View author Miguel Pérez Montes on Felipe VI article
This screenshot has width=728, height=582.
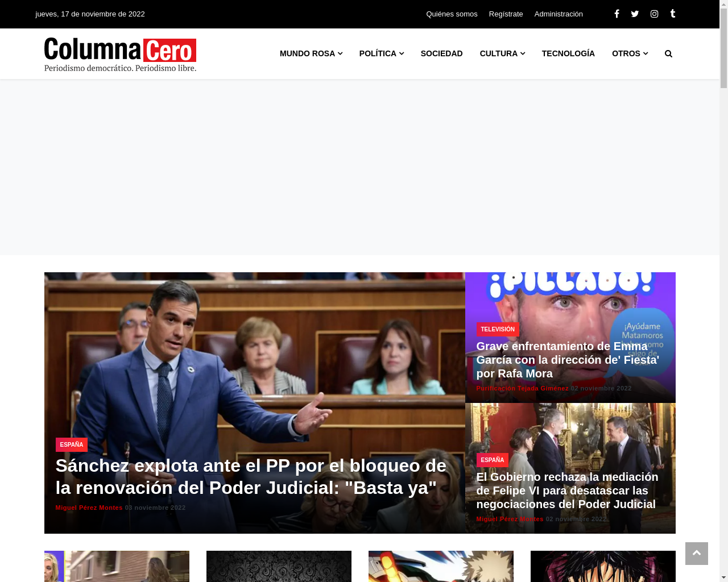[x=510, y=519]
